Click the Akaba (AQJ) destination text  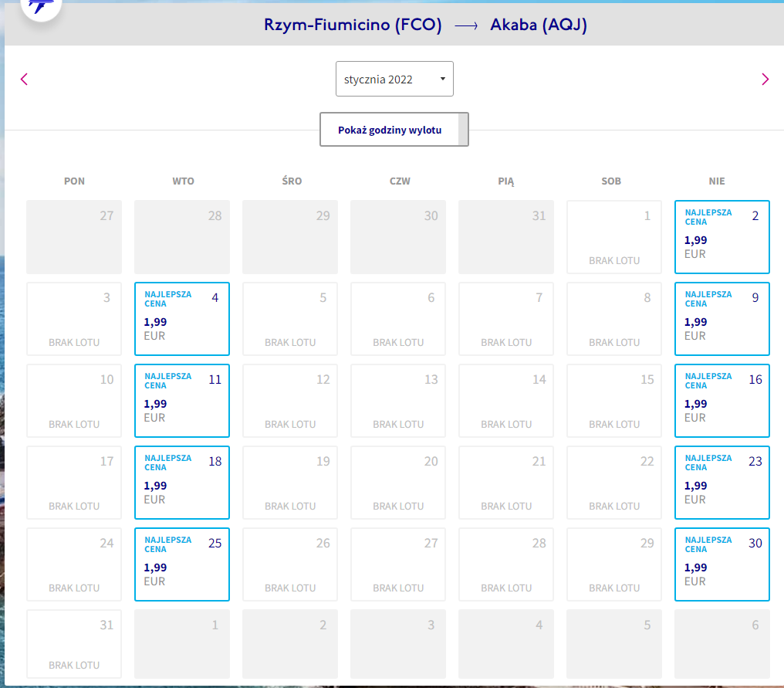(x=539, y=25)
